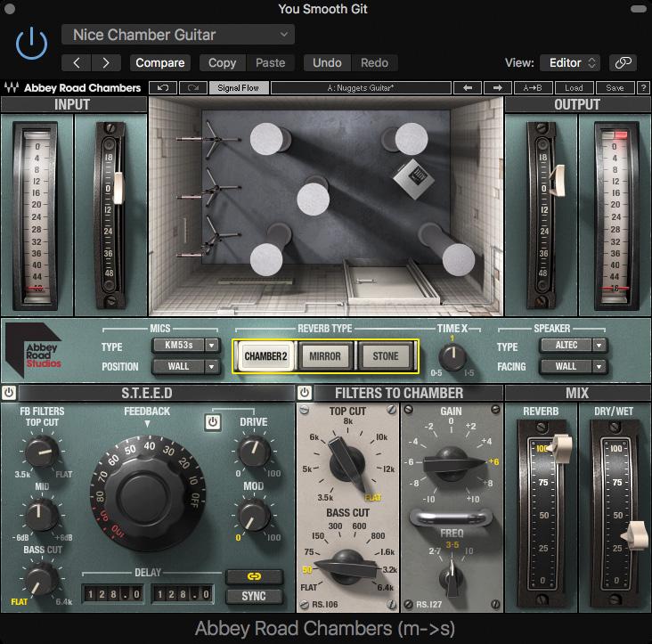Open the A: Nuggets Guitar preset menu
The height and width of the screenshot is (644, 652).
click(361, 87)
